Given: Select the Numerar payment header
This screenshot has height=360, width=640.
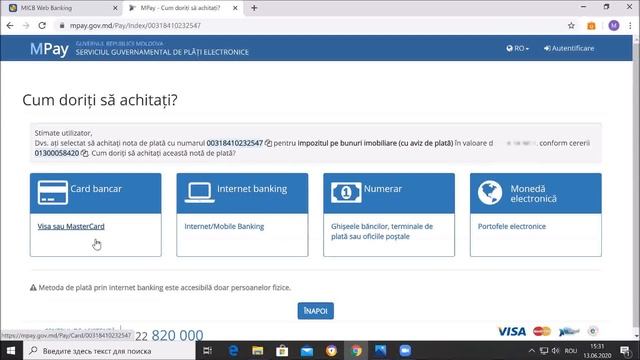Looking at the screenshot, I should 389,193.
